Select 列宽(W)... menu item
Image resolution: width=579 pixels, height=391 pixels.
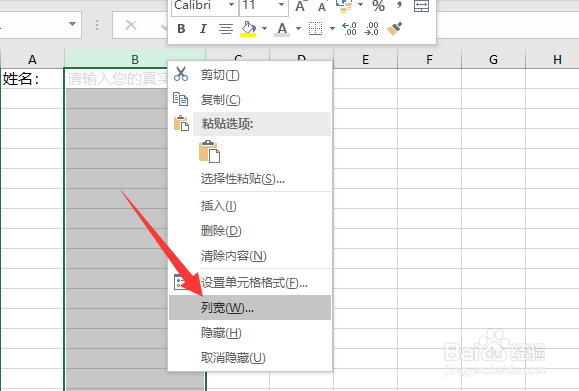(x=250, y=307)
